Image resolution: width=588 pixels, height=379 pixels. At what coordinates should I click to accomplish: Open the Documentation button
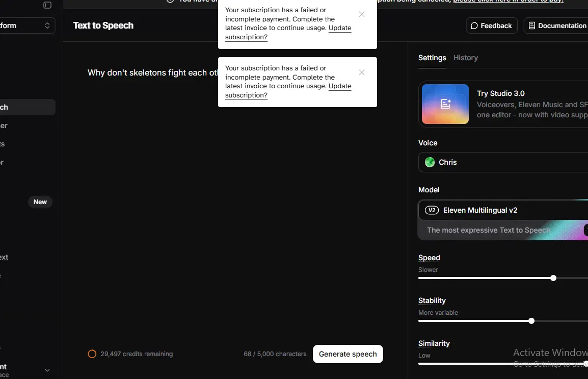[x=557, y=26]
